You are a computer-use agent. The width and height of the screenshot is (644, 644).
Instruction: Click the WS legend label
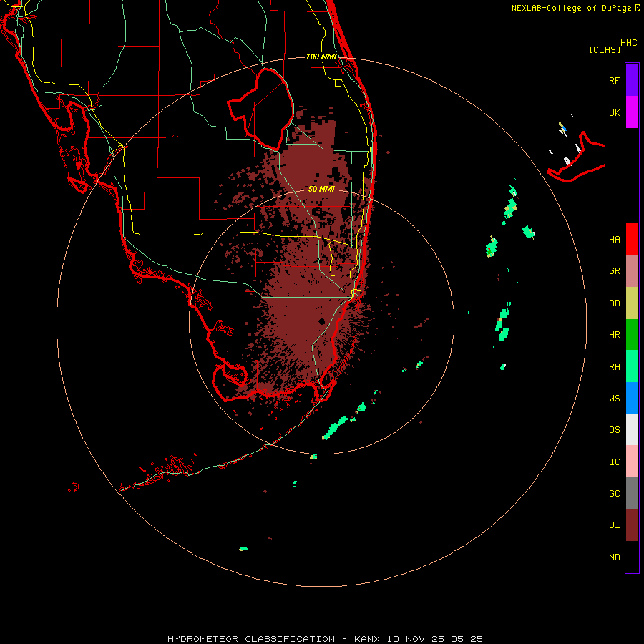tap(614, 398)
